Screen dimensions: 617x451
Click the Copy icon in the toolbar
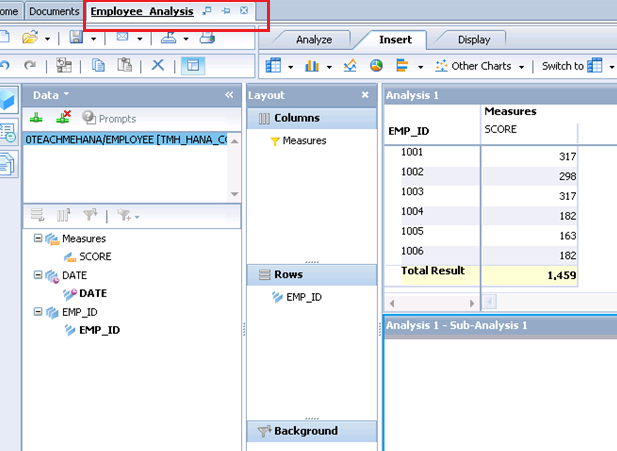coord(99,66)
